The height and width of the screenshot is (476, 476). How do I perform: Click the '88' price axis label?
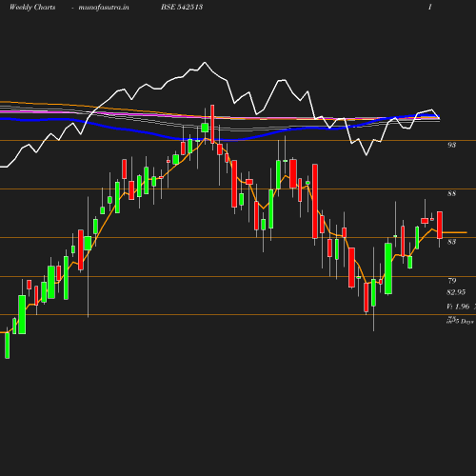click(451, 193)
